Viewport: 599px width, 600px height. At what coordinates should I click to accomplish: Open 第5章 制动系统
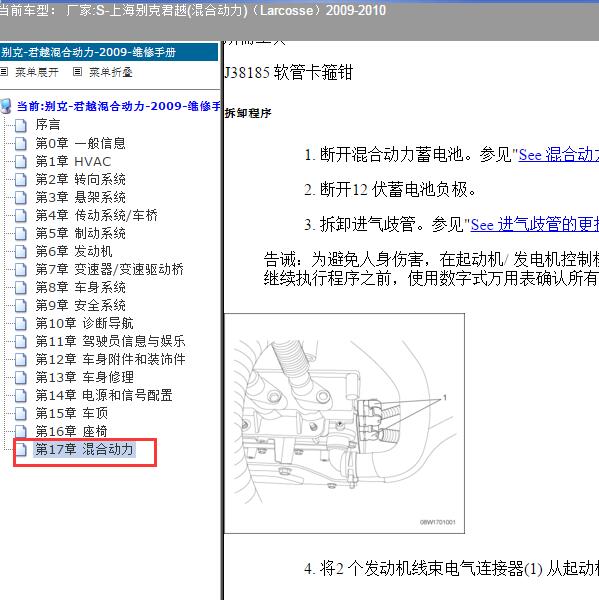[x=80, y=233]
